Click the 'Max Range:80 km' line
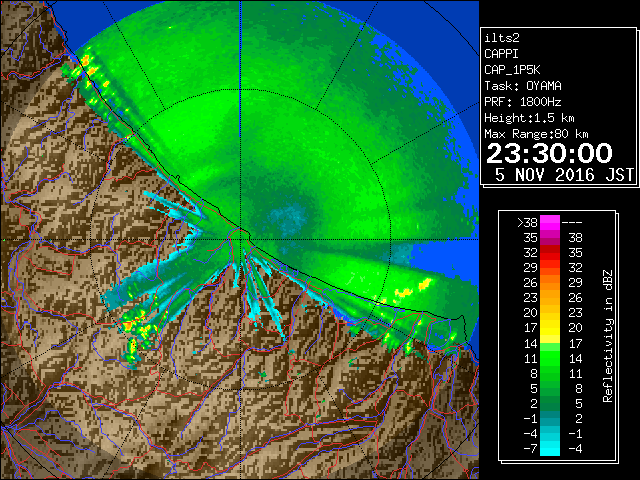The height and width of the screenshot is (480, 640). click(x=536, y=134)
